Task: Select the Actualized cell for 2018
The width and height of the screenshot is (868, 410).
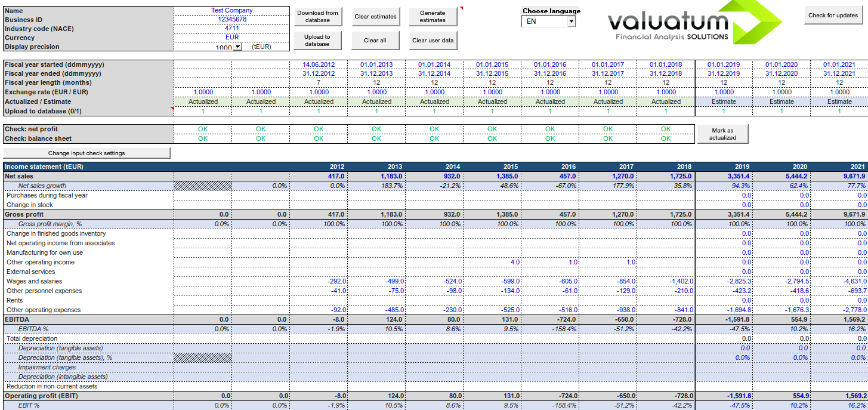Action: point(666,101)
